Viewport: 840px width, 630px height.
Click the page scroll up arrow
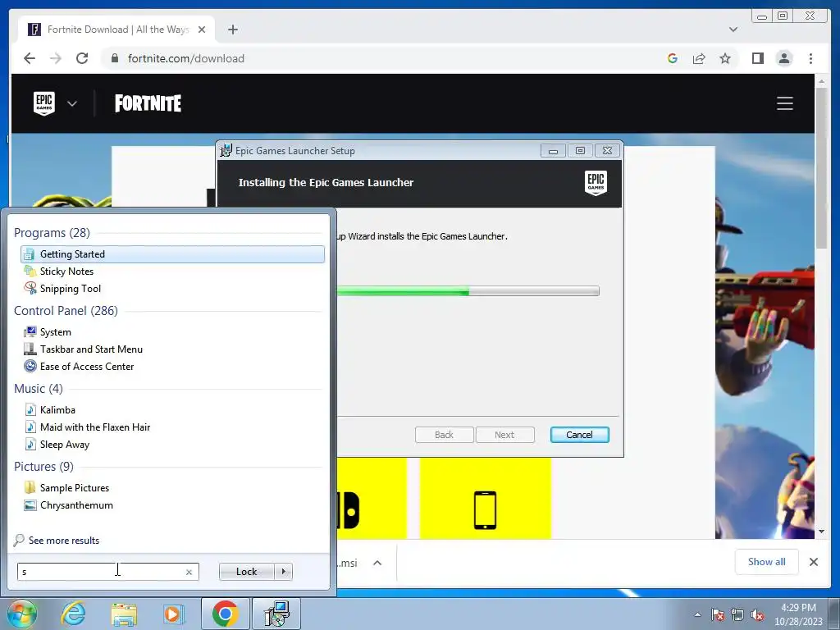pyautogui.click(x=821, y=81)
